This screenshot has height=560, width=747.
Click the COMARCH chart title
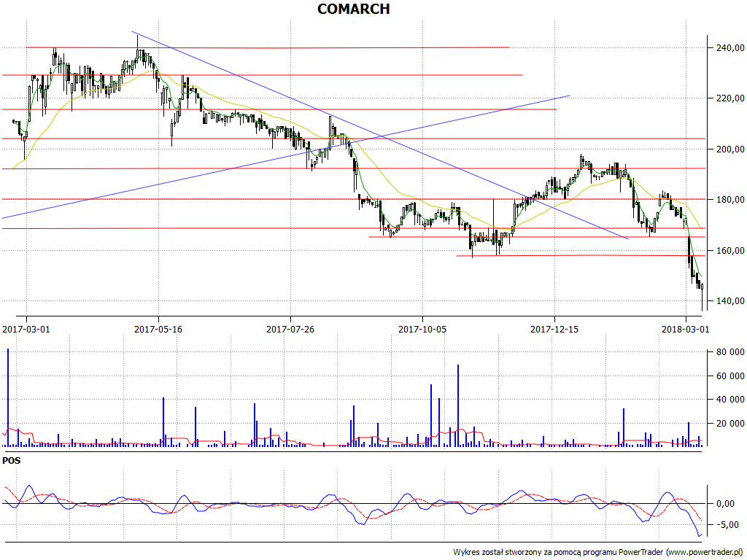tap(354, 9)
